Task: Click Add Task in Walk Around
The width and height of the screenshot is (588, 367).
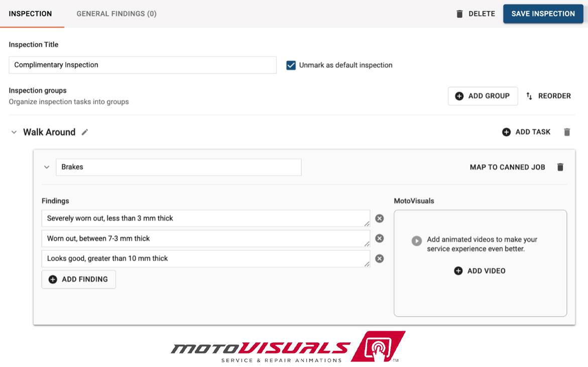Action: point(526,132)
